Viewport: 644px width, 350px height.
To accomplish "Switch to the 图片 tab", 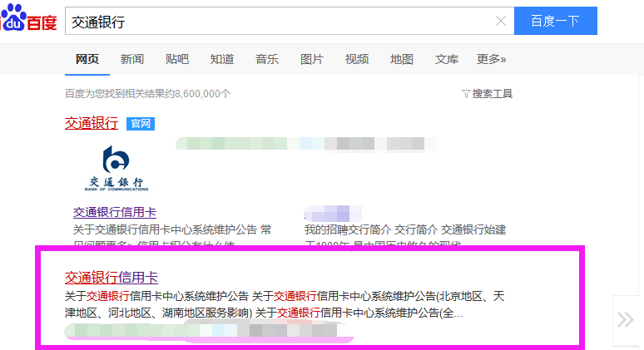I will tap(312, 60).
